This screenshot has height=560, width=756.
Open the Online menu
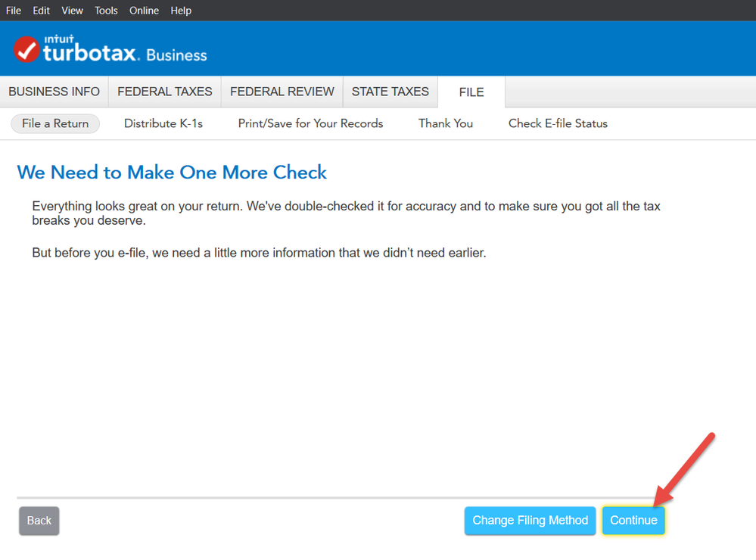pos(145,11)
